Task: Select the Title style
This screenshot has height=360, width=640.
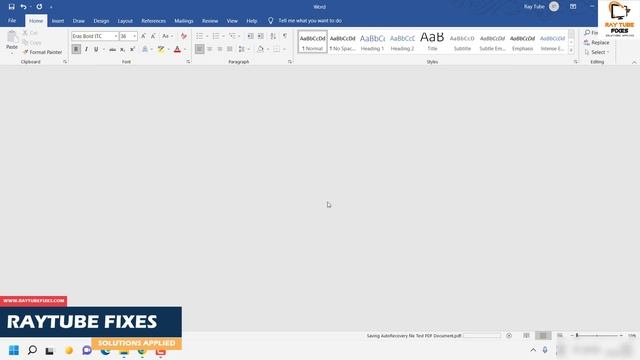Action: [x=432, y=42]
